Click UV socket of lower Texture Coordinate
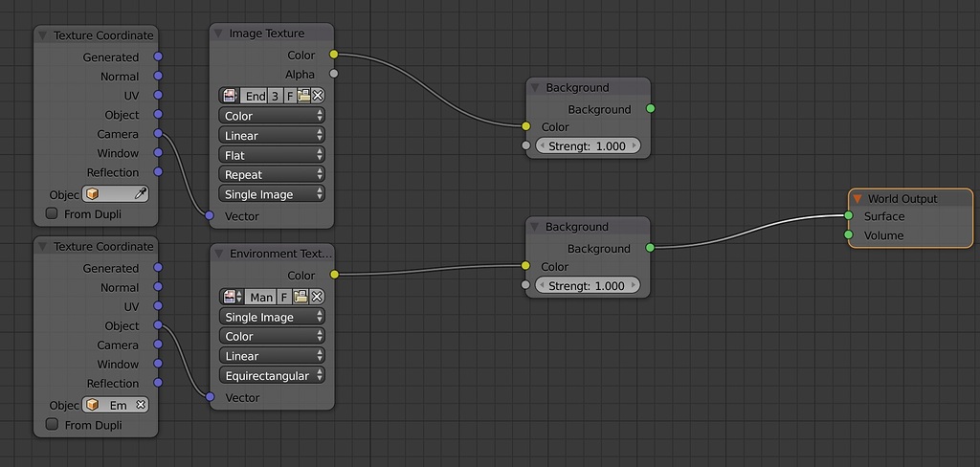This screenshot has width=980, height=467. (x=158, y=306)
